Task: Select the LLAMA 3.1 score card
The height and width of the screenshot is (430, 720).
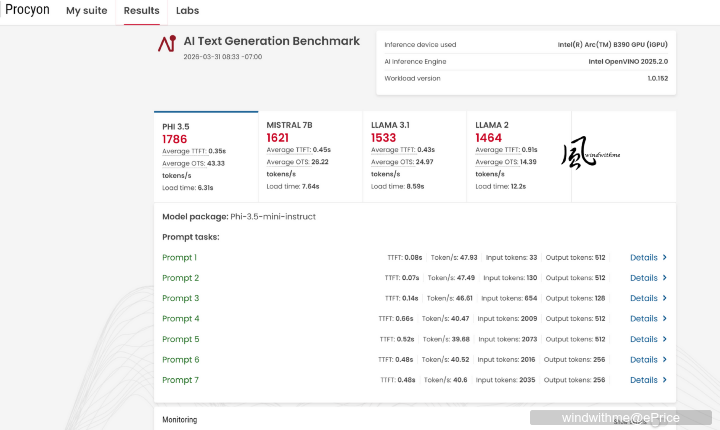Action: coord(415,156)
